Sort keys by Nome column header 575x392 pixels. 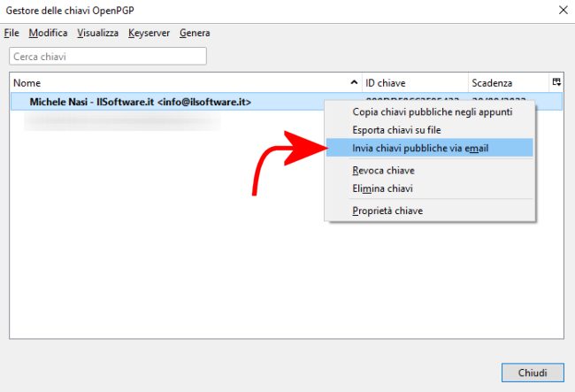pos(186,83)
